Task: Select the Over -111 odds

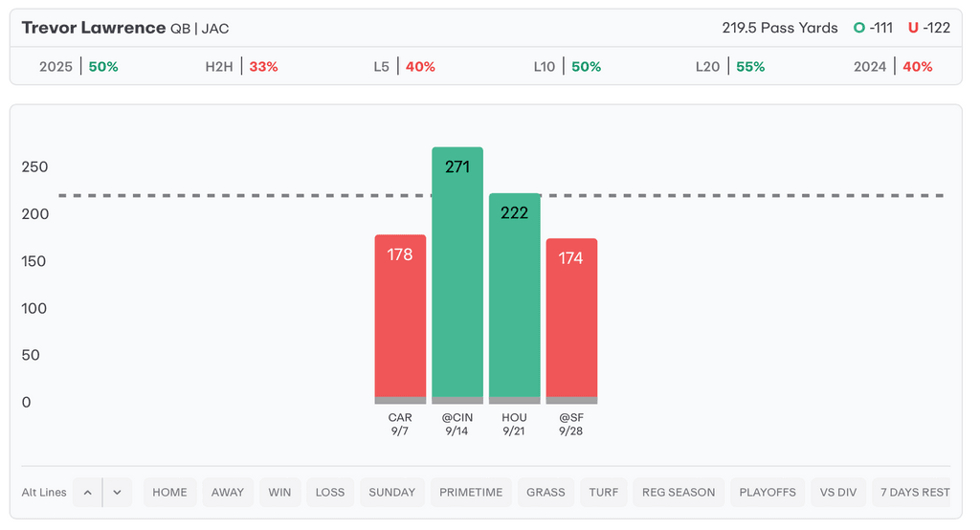Action: point(873,28)
